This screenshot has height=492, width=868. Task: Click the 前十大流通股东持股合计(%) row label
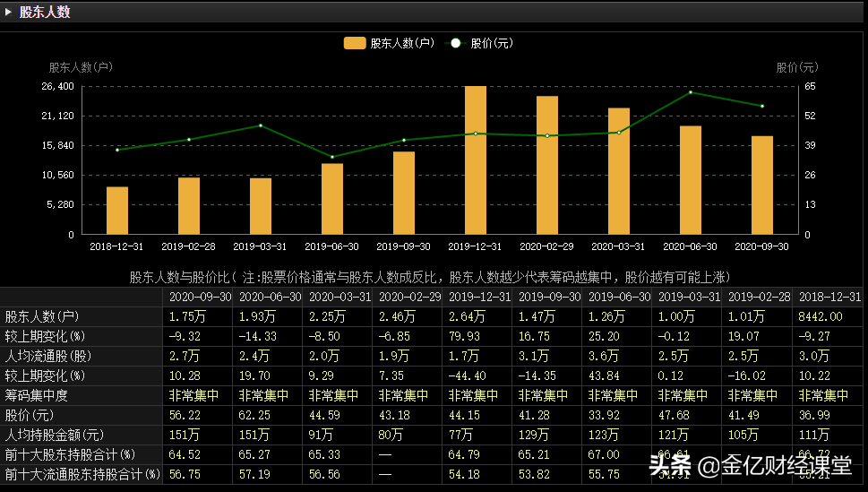[x=82, y=475]
